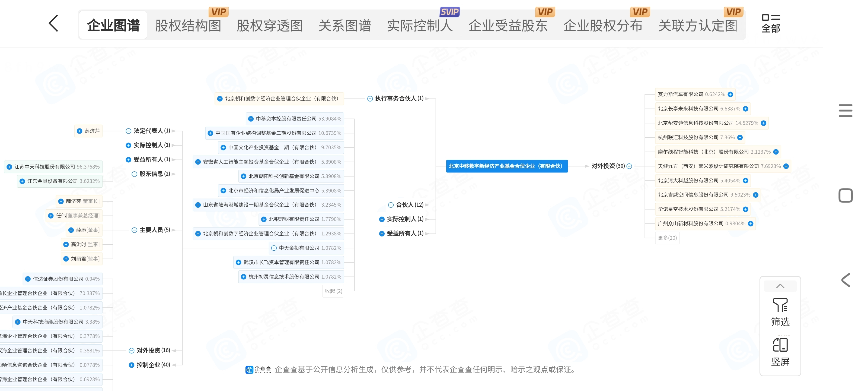Viewport: 868px width, 391px height.
Task: Switch to 关系图谱 tab
Action: tap(345, 26)
